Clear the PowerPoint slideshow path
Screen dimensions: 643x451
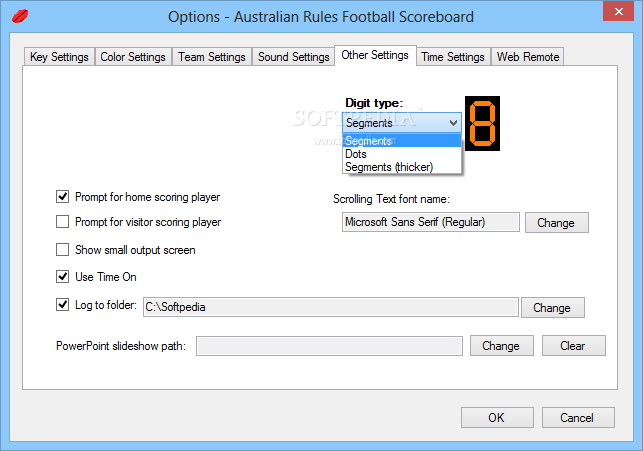tap(574, 346)
